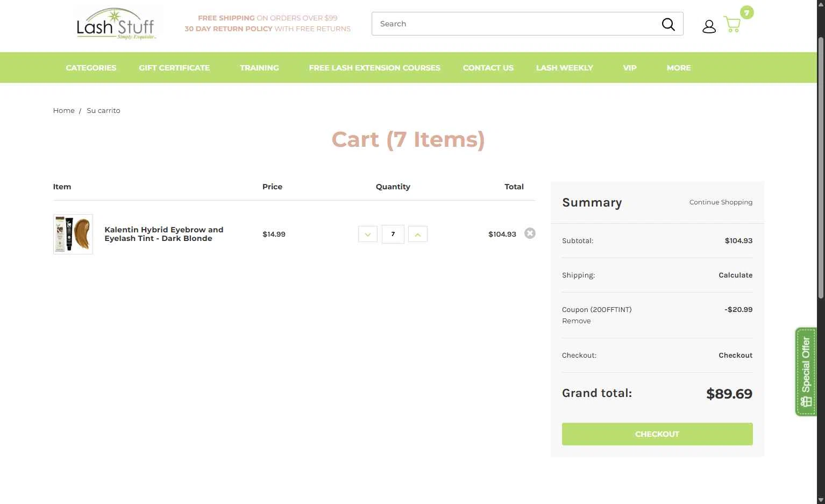Screen dimensions: 825x504
Task: Open the user account icon
Action: click(x=709, y=26)
